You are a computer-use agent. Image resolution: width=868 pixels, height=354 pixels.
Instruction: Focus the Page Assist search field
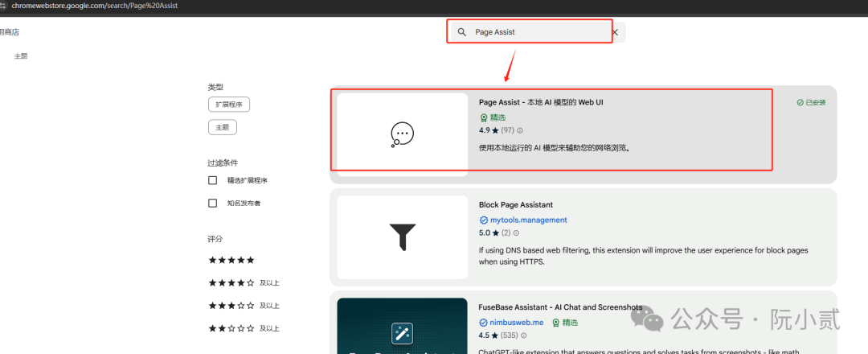[x=538, y=32]
